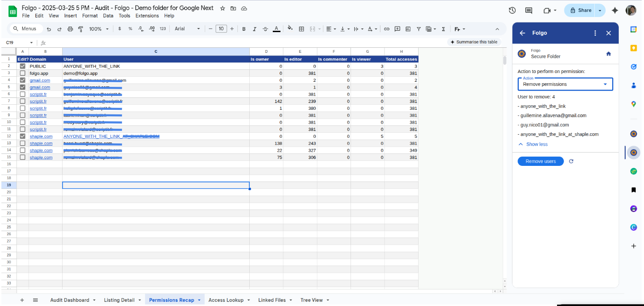Create a filter with the funnel icon

click(419, 29)
